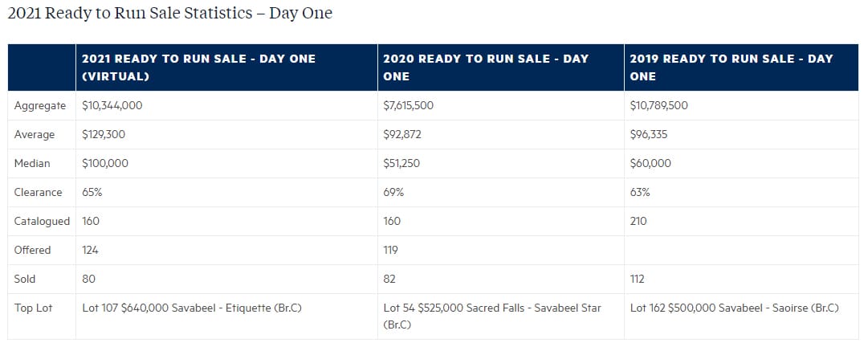
Task: Click the $129,300 average cell
Action: pos(104,134)
